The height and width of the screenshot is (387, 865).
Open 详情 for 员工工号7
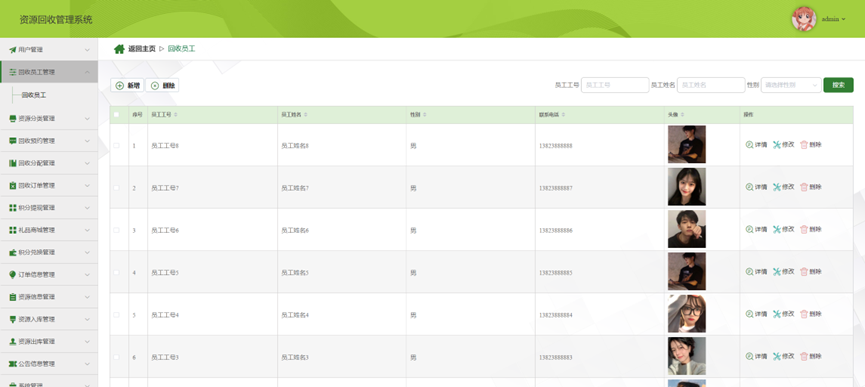point(756,187)
